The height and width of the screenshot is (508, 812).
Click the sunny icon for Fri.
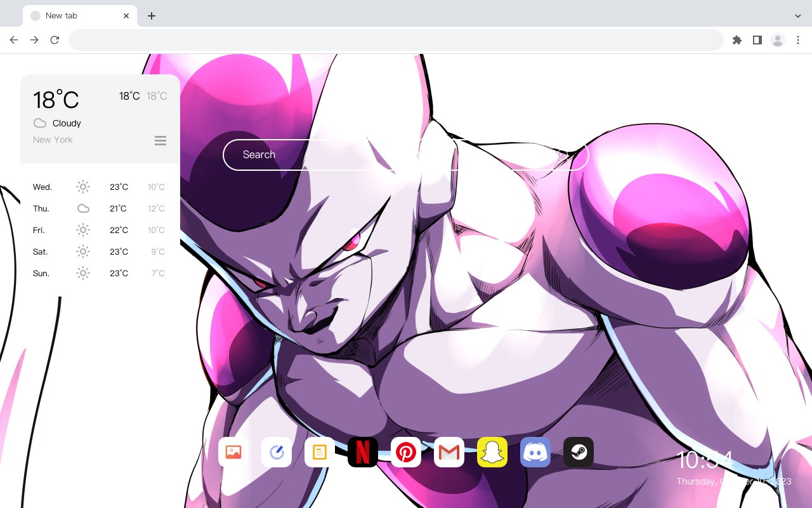pos(83,230)
